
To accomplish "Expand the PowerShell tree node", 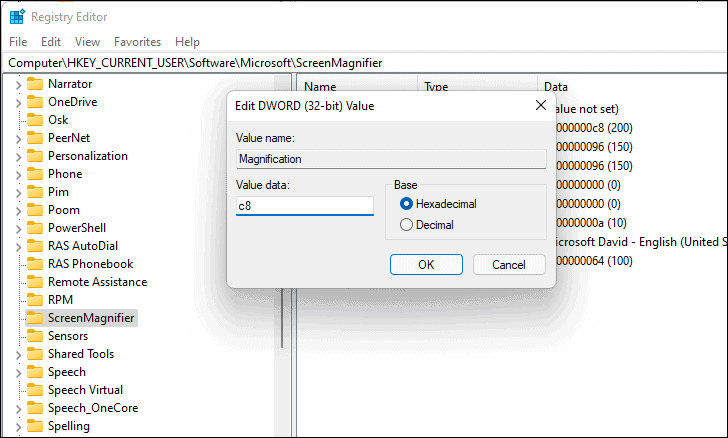I will [x=18, y=229].
